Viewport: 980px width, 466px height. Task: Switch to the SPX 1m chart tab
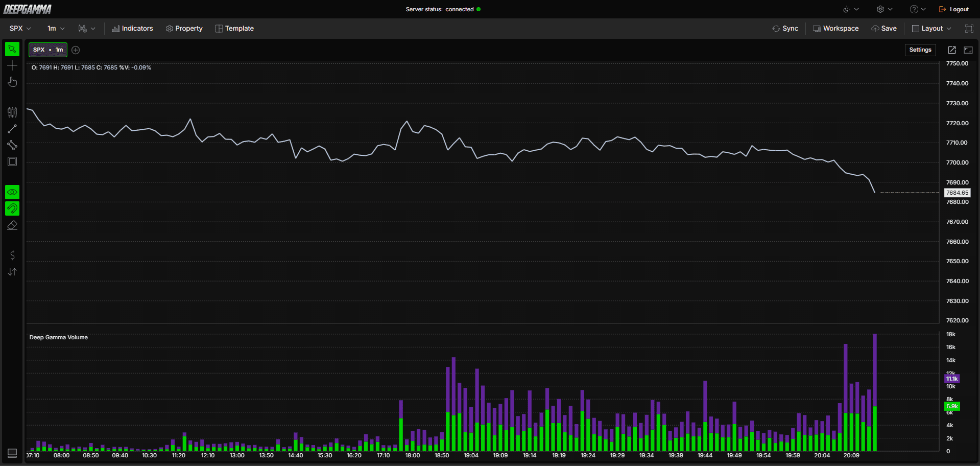click(x=48, y=50)
